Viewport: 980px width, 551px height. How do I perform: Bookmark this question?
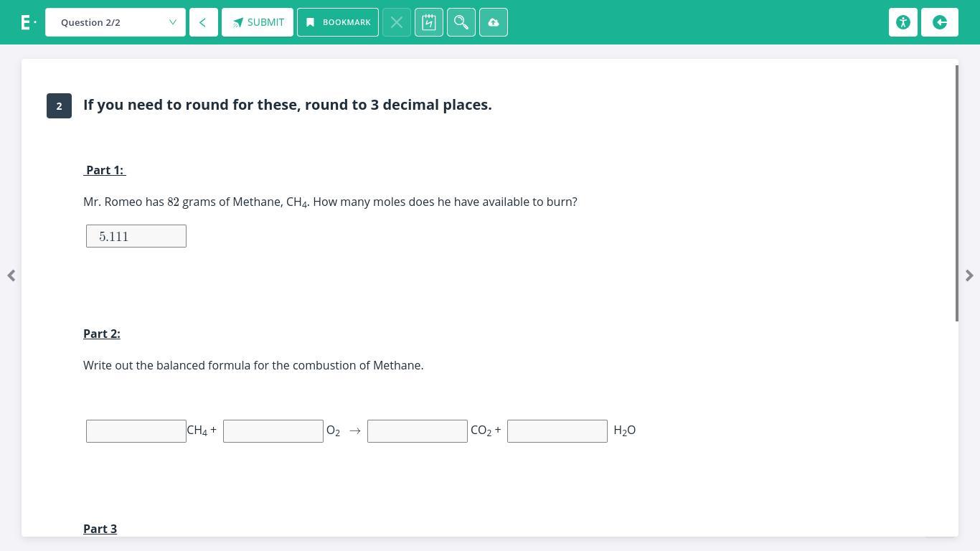338,22
